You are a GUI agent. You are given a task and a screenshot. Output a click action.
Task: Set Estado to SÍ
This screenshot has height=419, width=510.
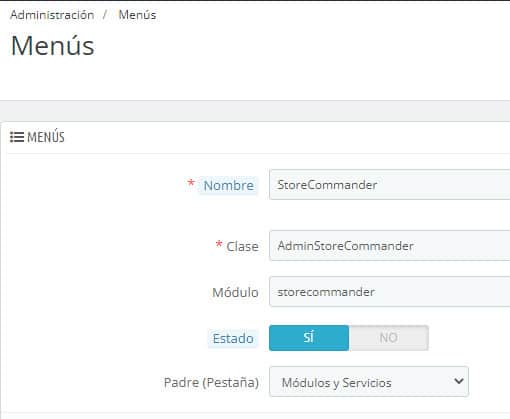[309, 338]
